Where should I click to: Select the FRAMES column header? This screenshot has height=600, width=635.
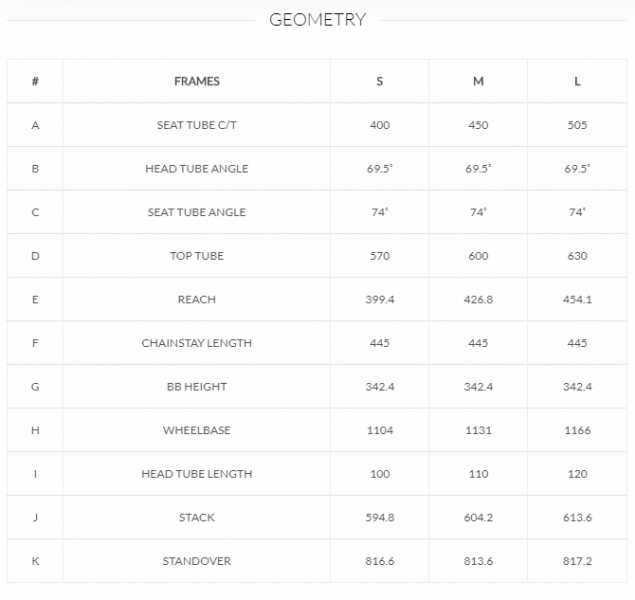click(x=196, y=81)
